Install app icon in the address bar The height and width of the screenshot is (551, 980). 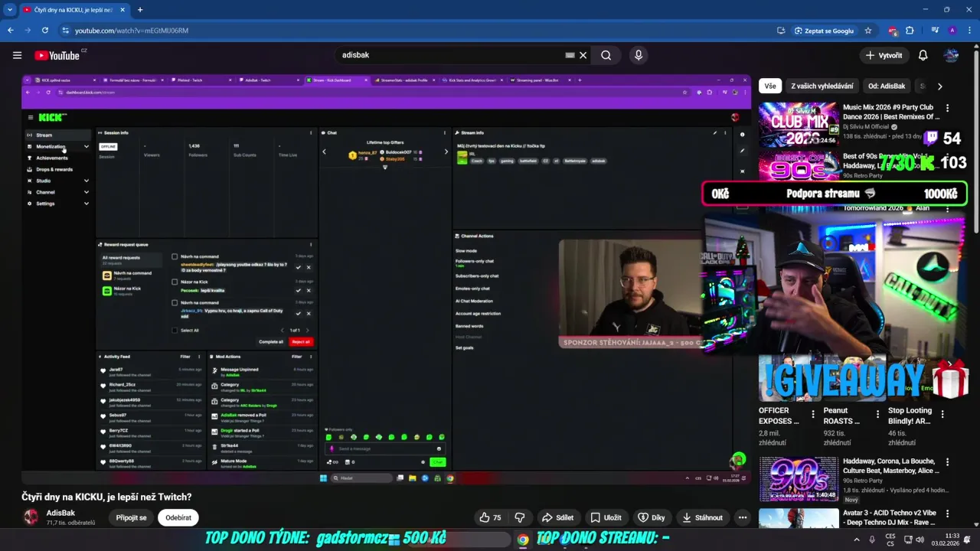click(x=781, y=31)
